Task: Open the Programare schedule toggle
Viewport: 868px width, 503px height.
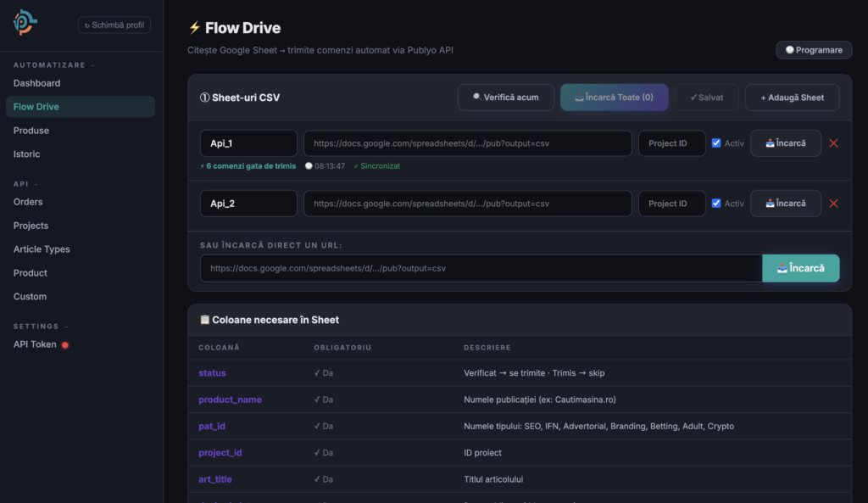Action: [x=814, y=50]
